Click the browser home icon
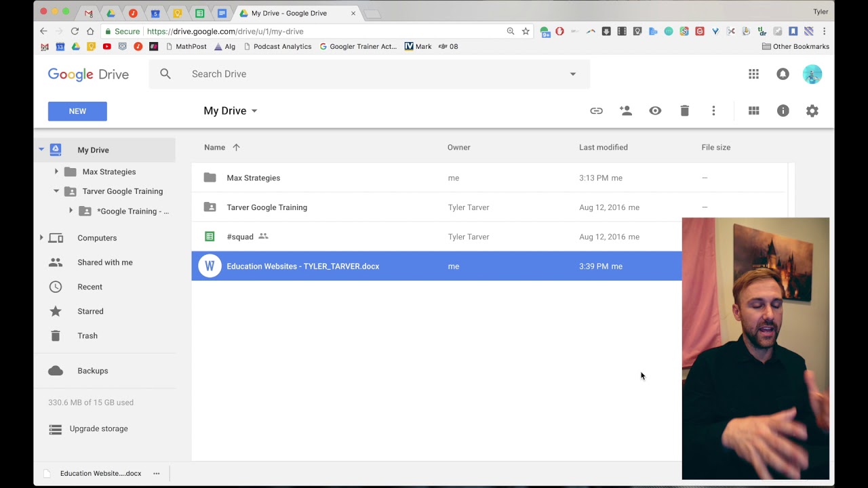Viewport: 868px width, 488px height. 90,31
